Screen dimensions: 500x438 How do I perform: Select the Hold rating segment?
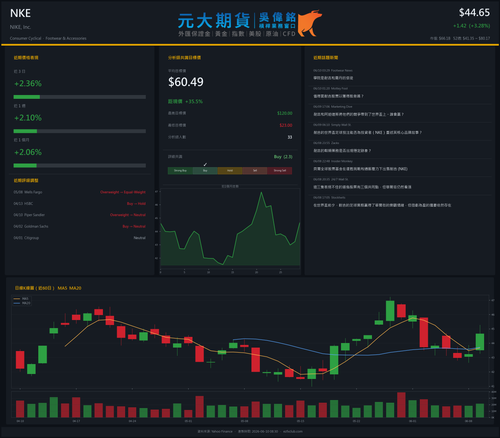230,171
